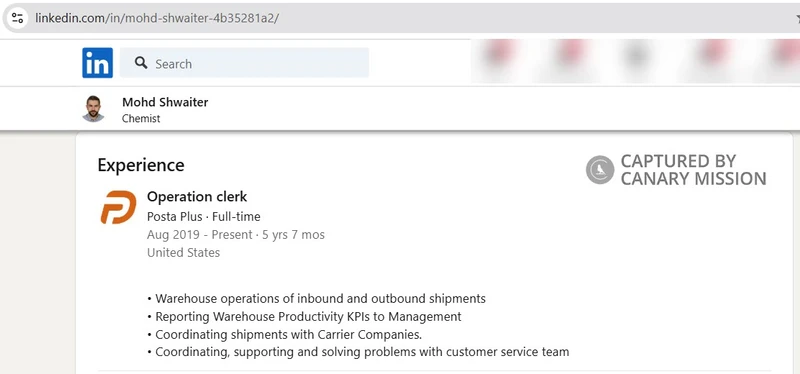Click the Coordinating shipments with Carrier Companies line

(285, 335)
